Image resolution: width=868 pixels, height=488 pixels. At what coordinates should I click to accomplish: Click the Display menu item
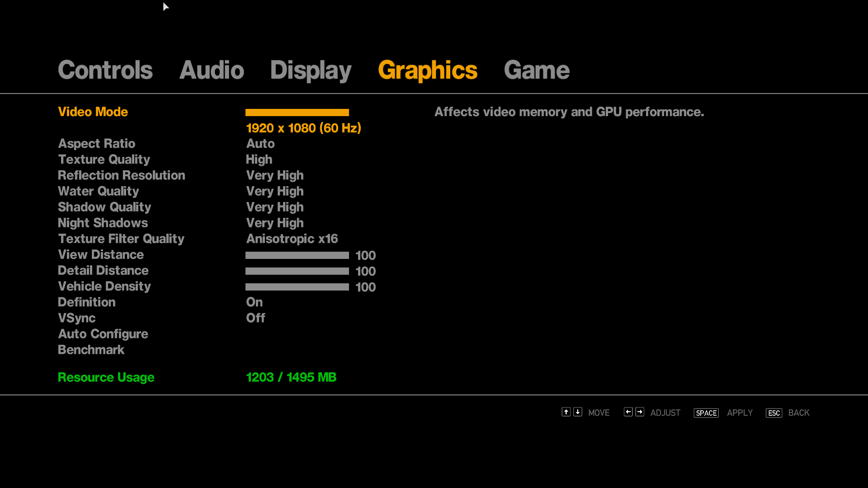(311, 70)
